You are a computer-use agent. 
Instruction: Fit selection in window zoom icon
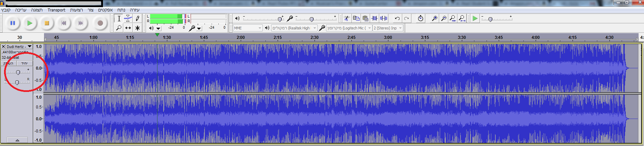point(453,18)
